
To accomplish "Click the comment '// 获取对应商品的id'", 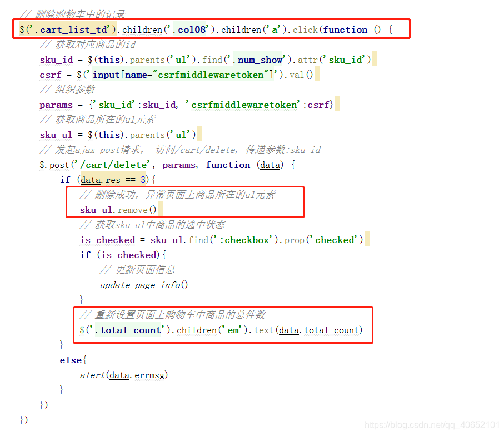I will click(x=87, y=45).
